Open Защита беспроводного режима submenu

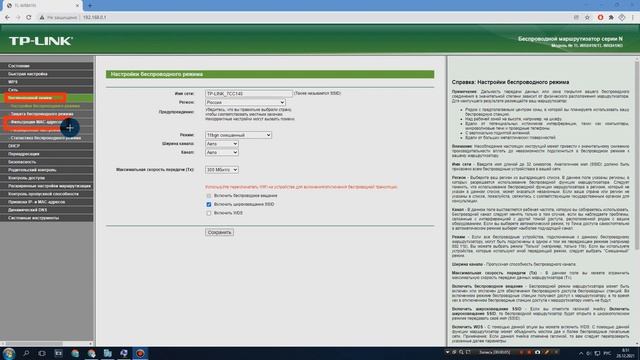[x=42, y=114]
